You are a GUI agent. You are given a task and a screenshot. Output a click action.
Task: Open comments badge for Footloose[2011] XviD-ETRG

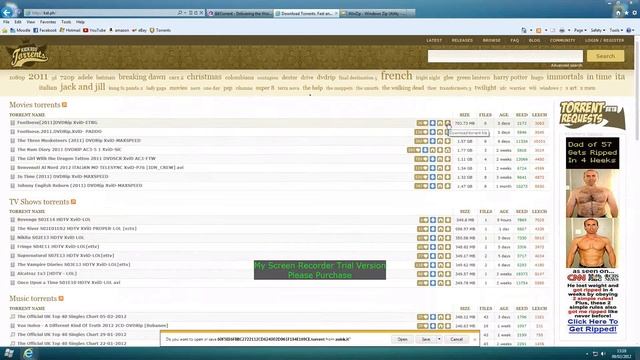coord(422,123)
